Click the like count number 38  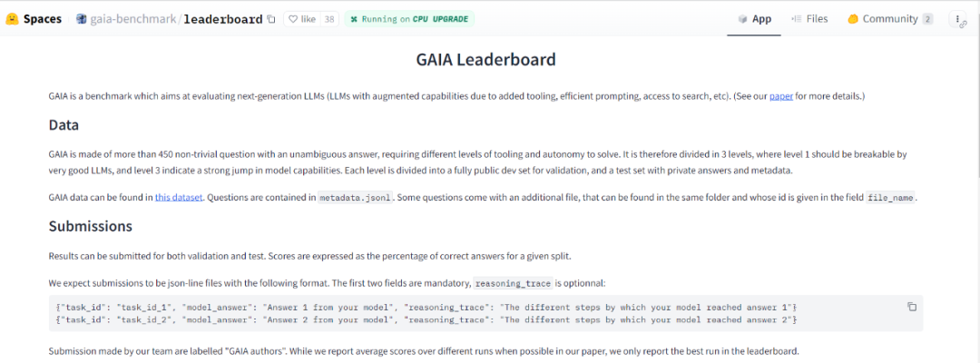[x=329, y=19]
